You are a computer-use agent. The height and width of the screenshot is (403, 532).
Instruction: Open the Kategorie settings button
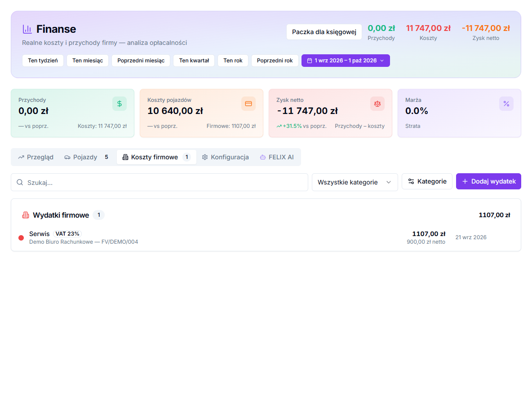427,181
